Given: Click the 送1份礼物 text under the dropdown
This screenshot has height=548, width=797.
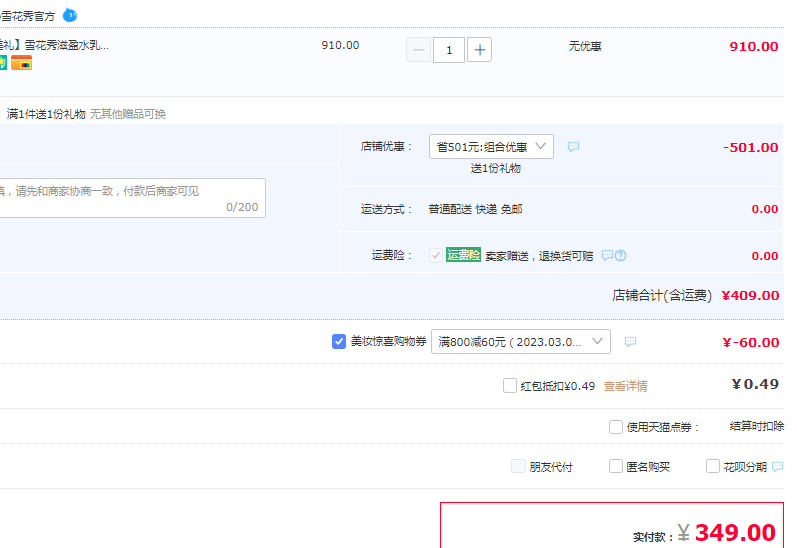Looking at the screenshot, I should [496, 168].
